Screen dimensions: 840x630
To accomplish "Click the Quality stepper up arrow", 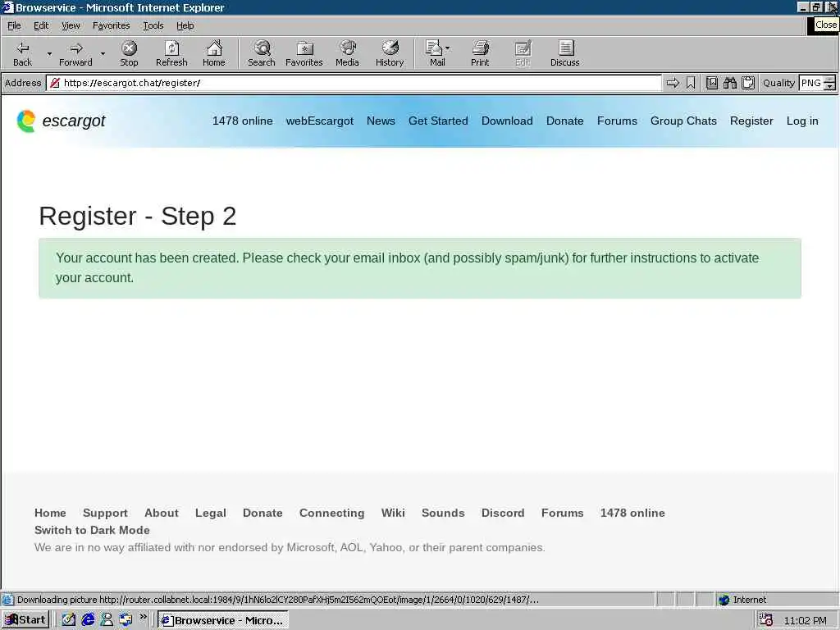I will [x=830, y=80].
